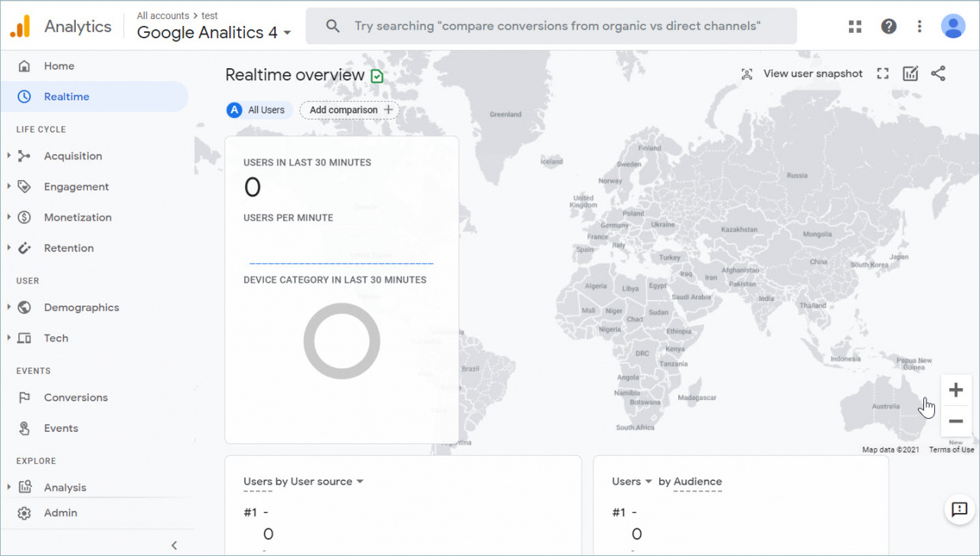This screenshot has width=980, height=556.
Task: Open the Help question mark icon
Action: tap(889, 26)
